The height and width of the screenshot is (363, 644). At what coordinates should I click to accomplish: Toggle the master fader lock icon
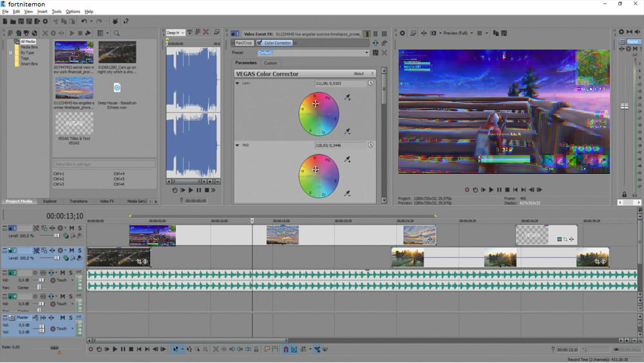coord(624,194)
